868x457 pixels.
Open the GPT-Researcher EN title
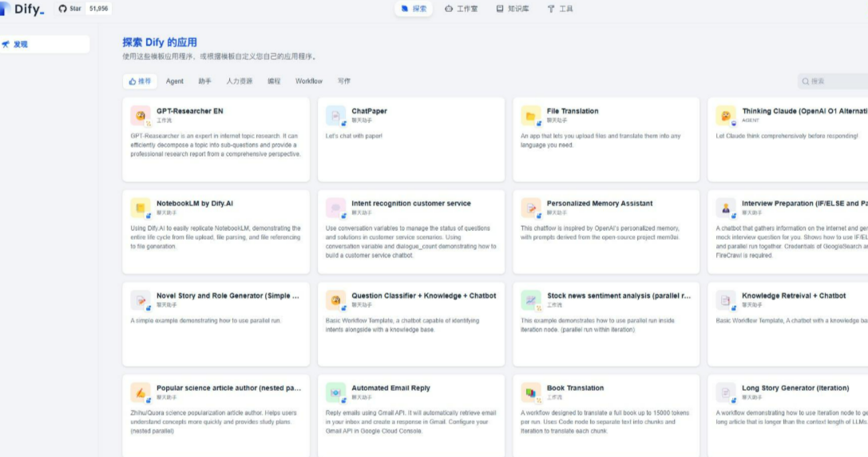pyautogui.click(x=190, y=111)
